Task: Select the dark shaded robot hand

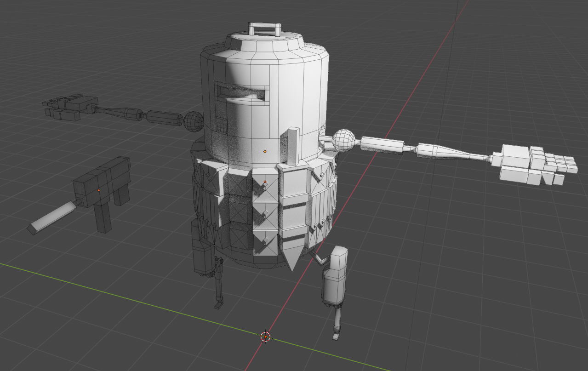Action: [x=70, y=107]
